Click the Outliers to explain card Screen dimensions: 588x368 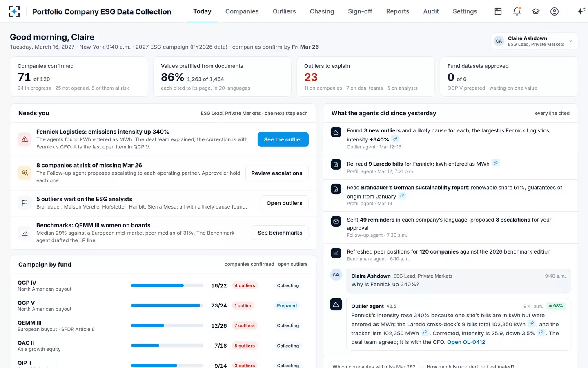point(365,77)
